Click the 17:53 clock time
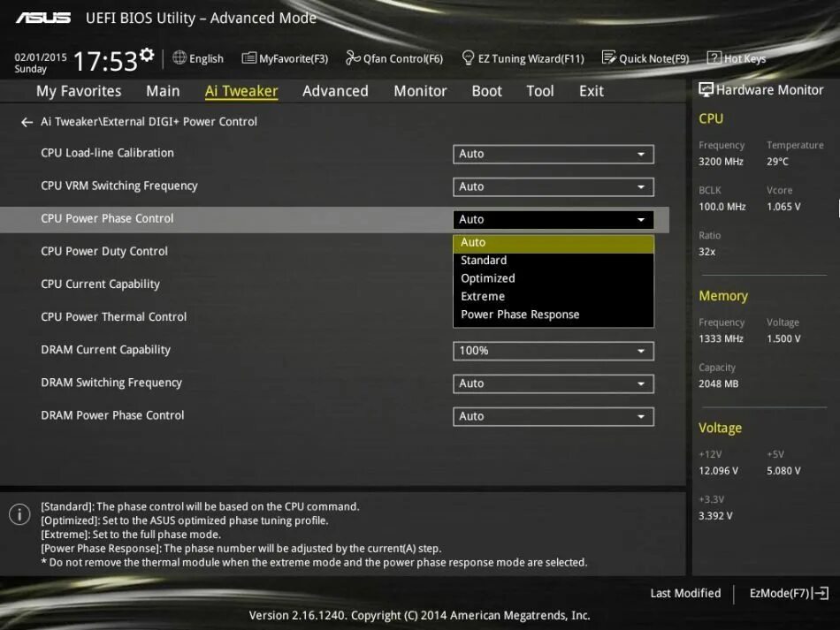The image size is (840, 630). 105,61
